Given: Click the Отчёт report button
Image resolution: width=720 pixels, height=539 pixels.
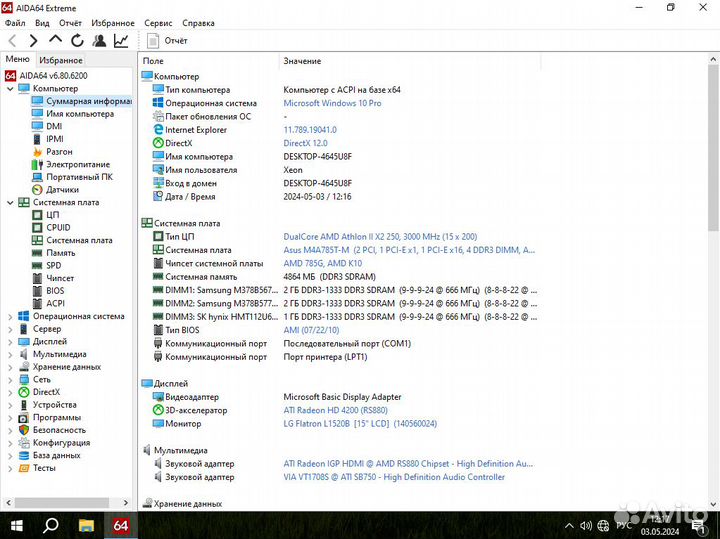Looking at the screenshot, I should point(168,41).
